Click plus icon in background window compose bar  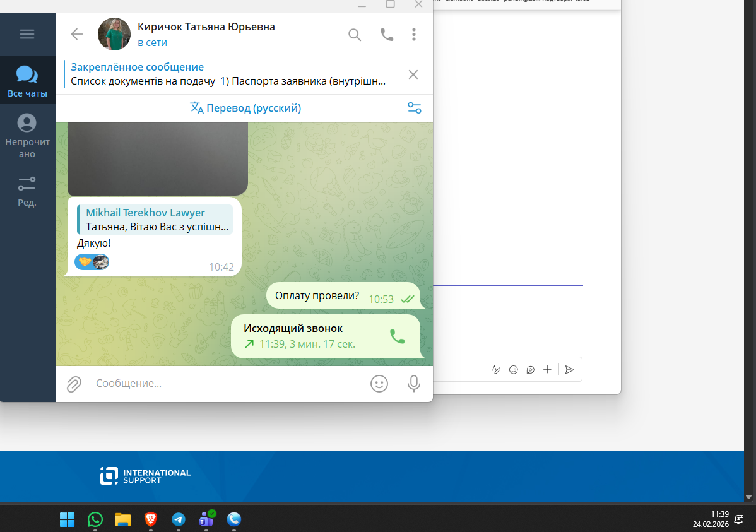click(547, 370)
